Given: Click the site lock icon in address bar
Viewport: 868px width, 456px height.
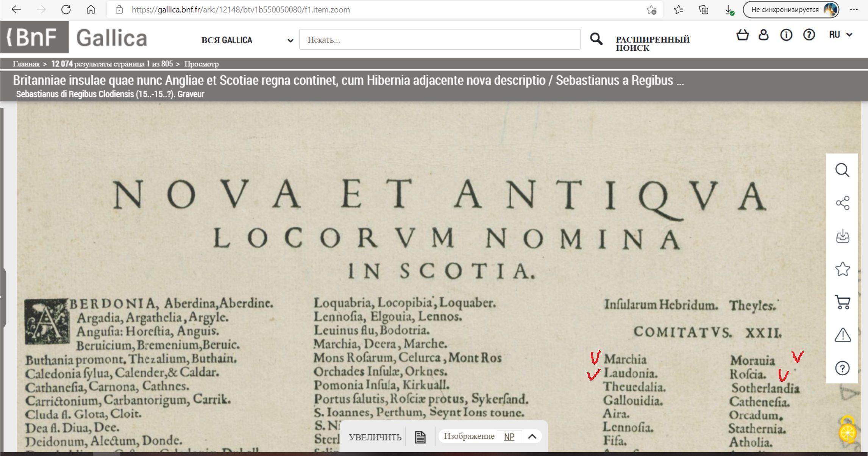Looking at the screenshot, I should tap(119, 9).
